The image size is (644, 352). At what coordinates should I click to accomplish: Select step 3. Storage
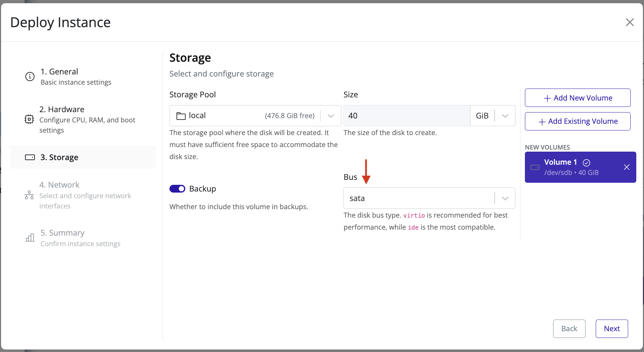coord(83,157)
